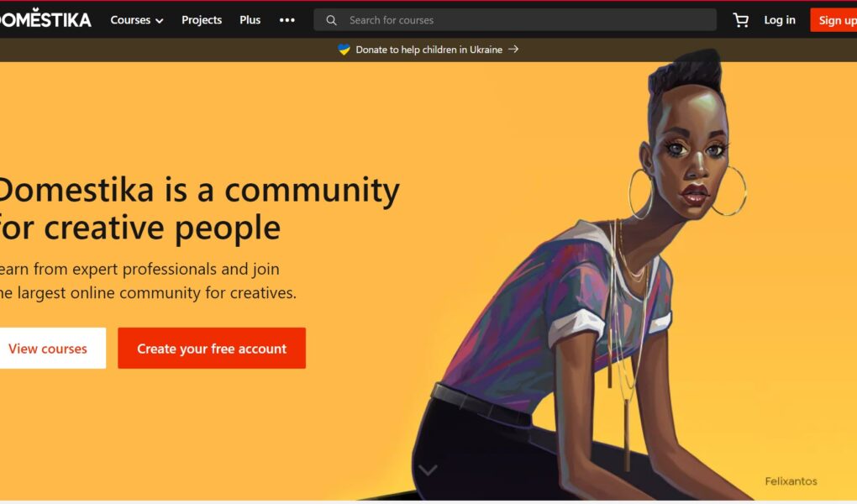Click the View courses button

coord(52,349)
